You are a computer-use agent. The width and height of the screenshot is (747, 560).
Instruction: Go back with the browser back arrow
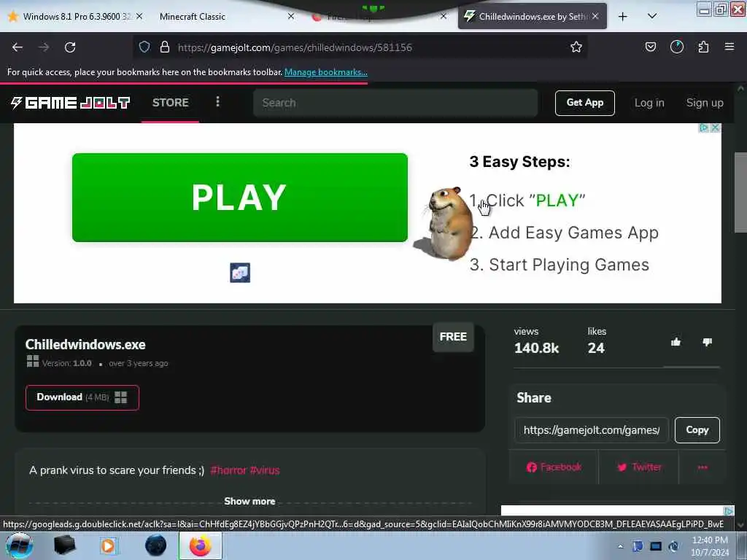[18, 47]
